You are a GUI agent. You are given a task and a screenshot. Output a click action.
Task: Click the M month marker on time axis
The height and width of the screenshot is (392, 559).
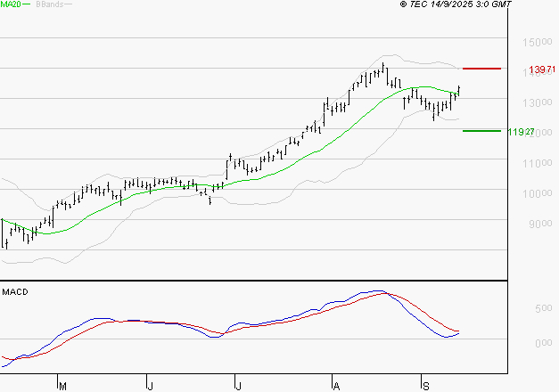(62, 386)
